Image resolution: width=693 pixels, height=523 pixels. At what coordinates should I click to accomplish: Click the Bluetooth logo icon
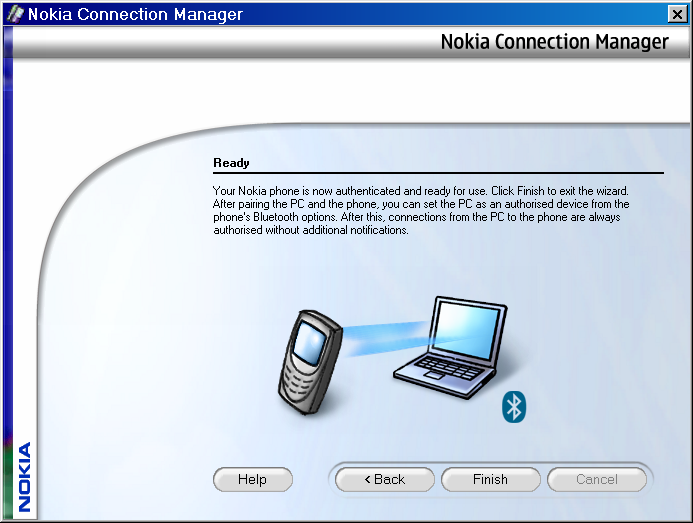click(514, 407)
